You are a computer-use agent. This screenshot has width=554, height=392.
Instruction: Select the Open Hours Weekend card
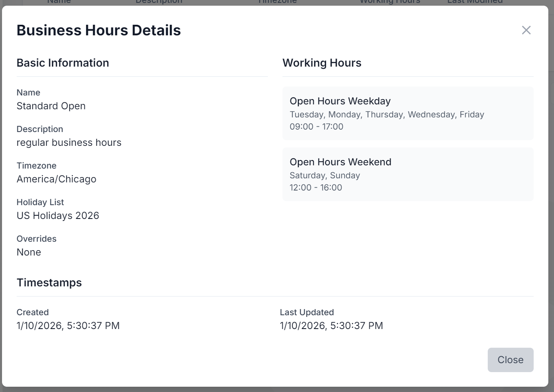tap(408, 174)
